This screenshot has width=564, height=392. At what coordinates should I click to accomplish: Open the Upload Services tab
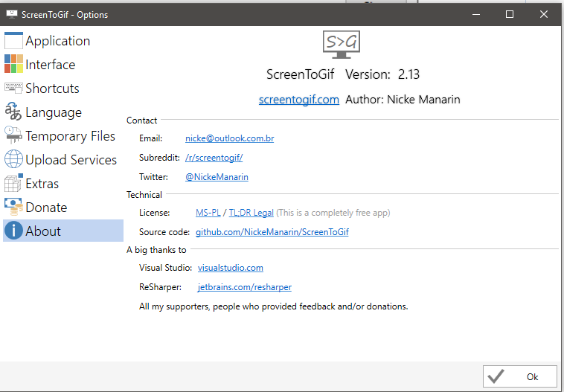click(x=63, y=159)
